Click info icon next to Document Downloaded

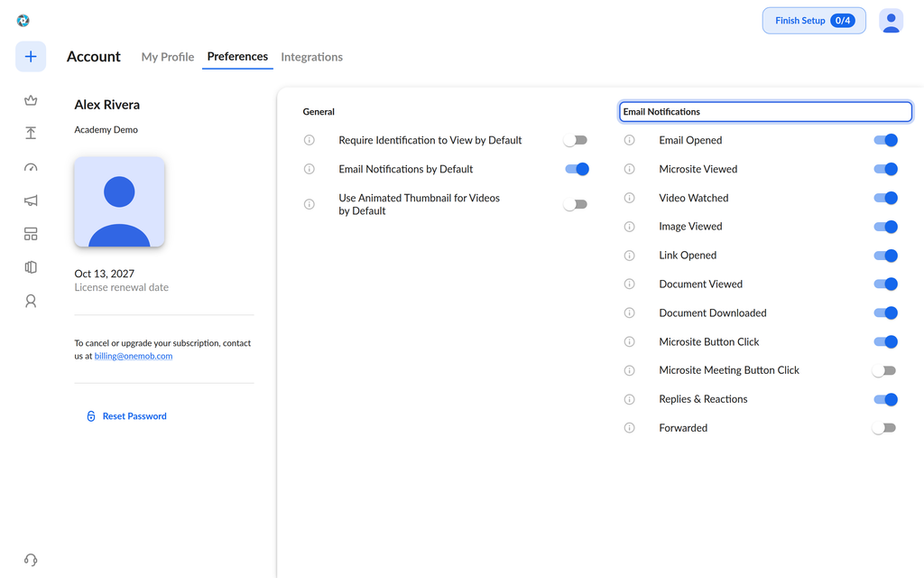point(629,312)
